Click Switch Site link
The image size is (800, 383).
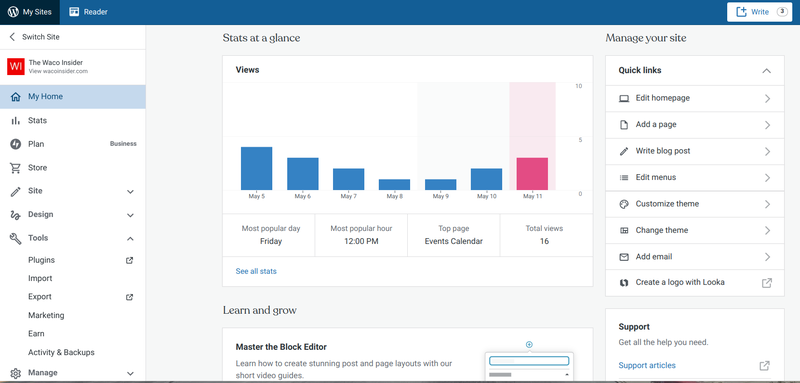41,37
